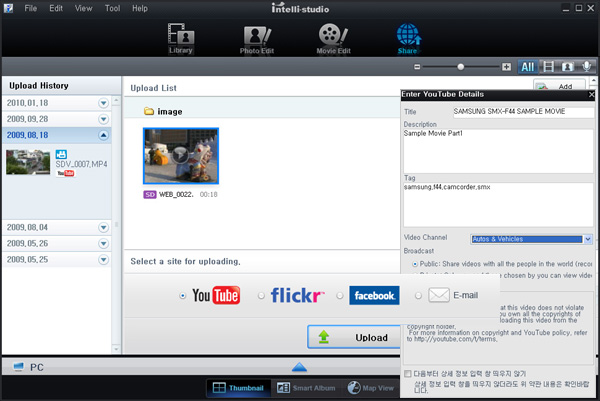Click YouTube badge under SDV_0007.MP4
600x401 pixels.
click(65, 173)
